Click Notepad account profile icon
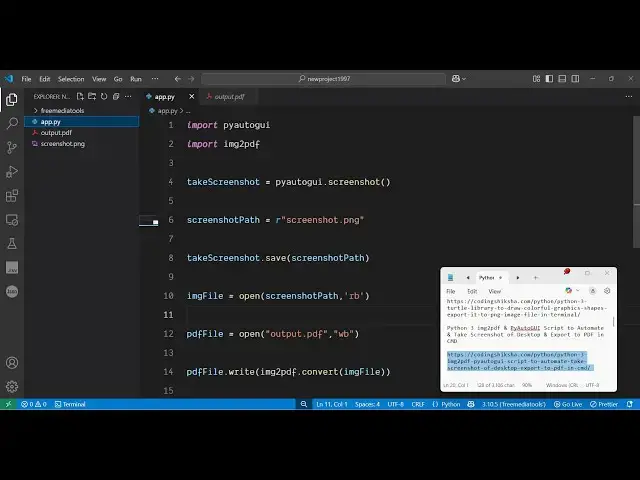640x480 pixels. (x=593, y=291)
